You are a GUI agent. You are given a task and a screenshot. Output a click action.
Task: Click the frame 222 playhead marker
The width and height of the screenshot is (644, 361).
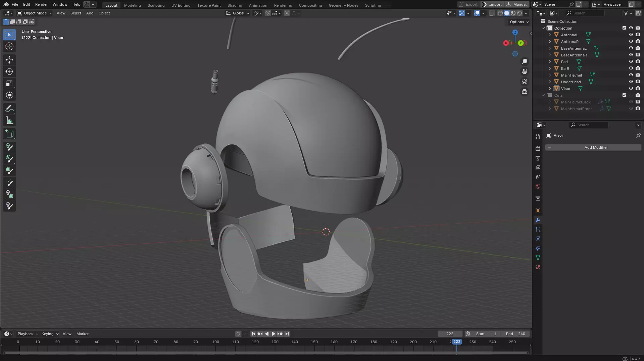click(x=457, y=342)
